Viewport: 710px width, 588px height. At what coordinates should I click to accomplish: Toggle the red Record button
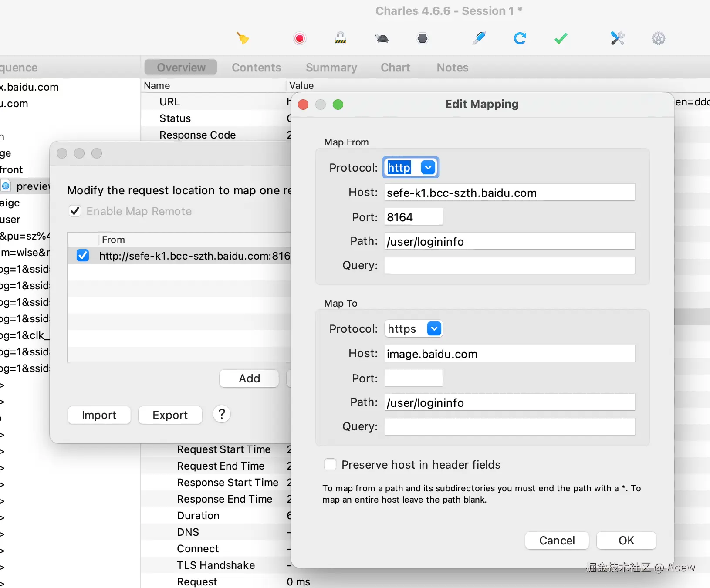300,38
